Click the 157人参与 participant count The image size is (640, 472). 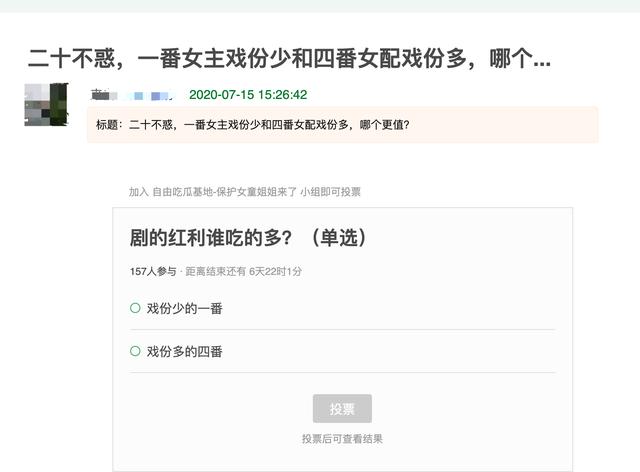click(x=153, y=271)
